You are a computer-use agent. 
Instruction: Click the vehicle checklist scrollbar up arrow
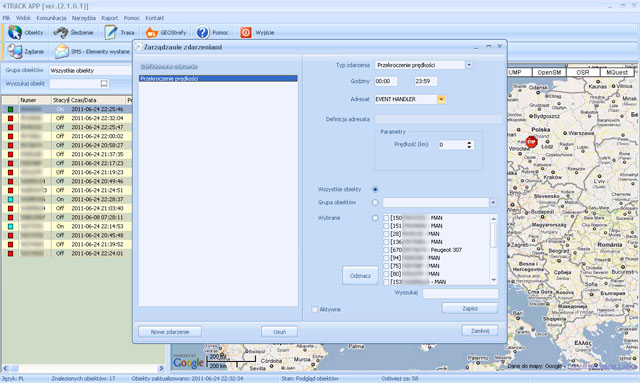[493, 218]
